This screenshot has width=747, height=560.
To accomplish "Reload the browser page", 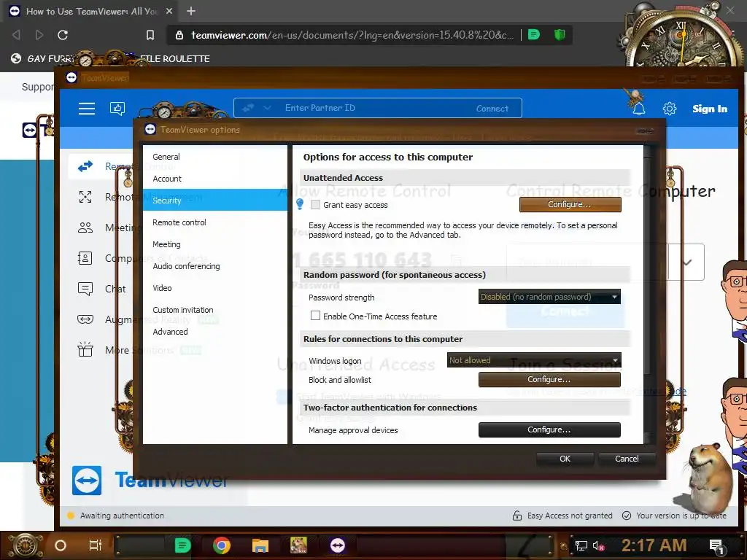I will (x=63, y=35).
